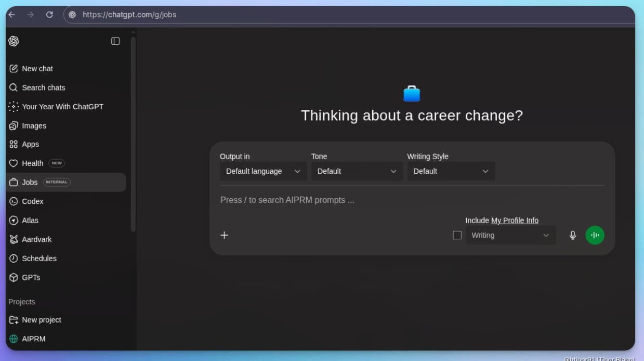This screenshot has width=644, height=361.
Task: Click the microphone dictation icon
Action: [572, 235]
